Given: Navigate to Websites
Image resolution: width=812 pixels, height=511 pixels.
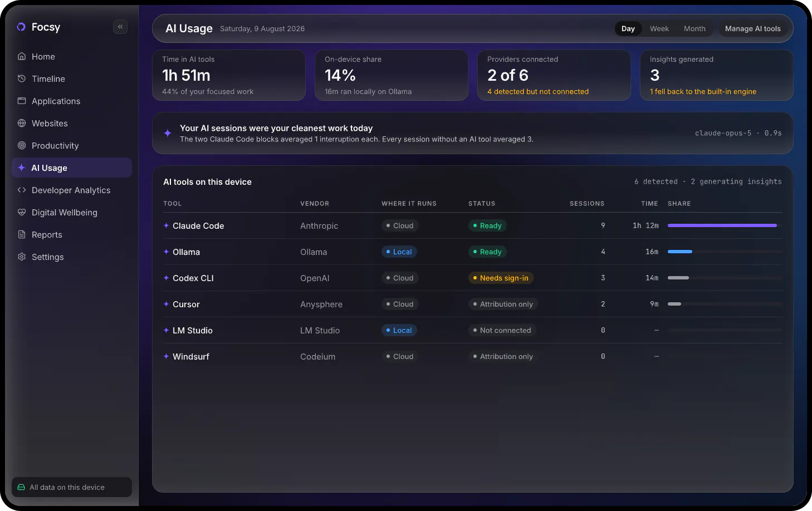Looking at the screenshot, I should [x=72, y=123].
